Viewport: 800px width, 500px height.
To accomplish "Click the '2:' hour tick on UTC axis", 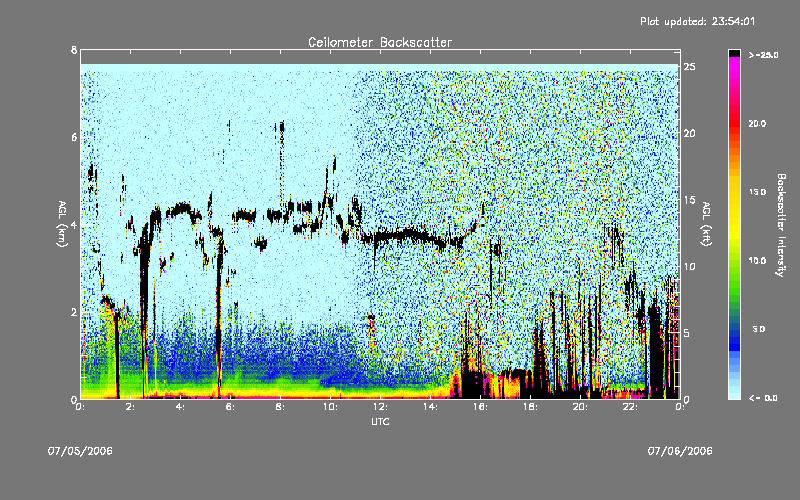I will coord(131,407).
